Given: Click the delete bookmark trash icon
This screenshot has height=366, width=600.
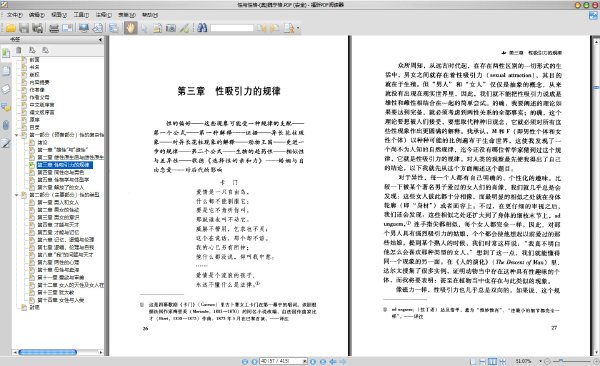Looking at the screenshot, I should coord(18,50).
